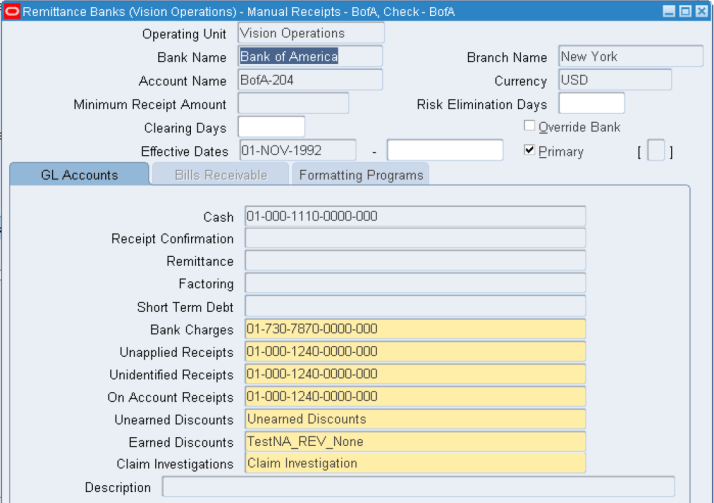Click the Effective Dates end date field
The height and width of the screenshot is (503, 714).
(x=444, y=151)
